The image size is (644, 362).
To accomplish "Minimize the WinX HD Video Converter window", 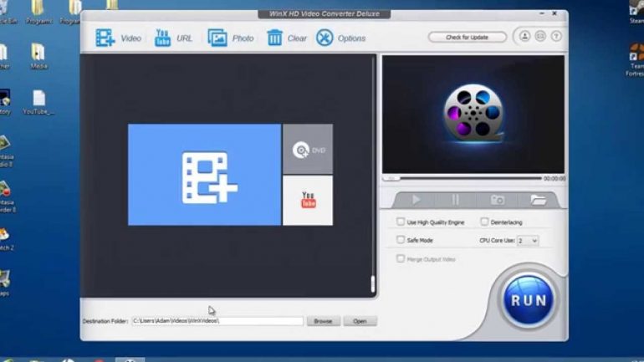I will tap(542, 13).
